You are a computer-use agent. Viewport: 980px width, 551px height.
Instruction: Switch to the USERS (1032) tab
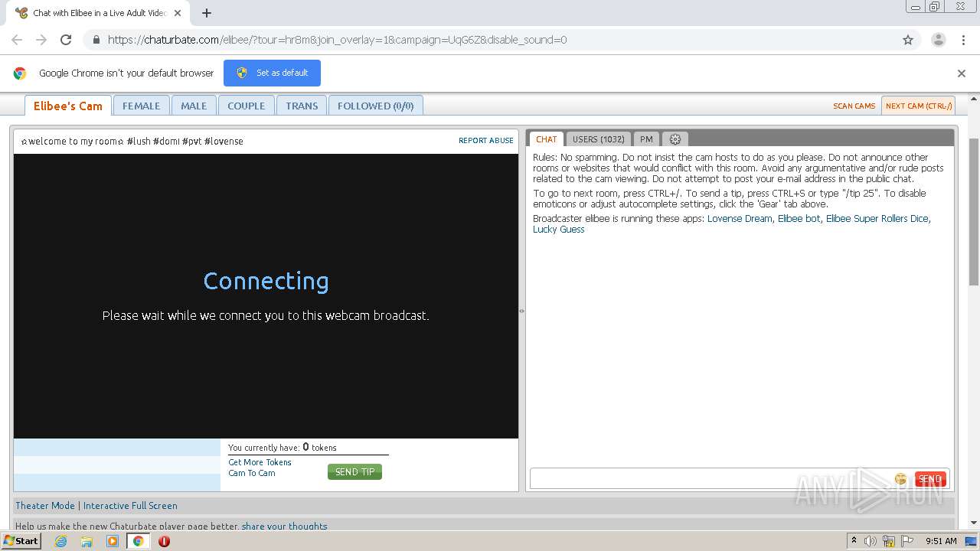tap(599, 139)
